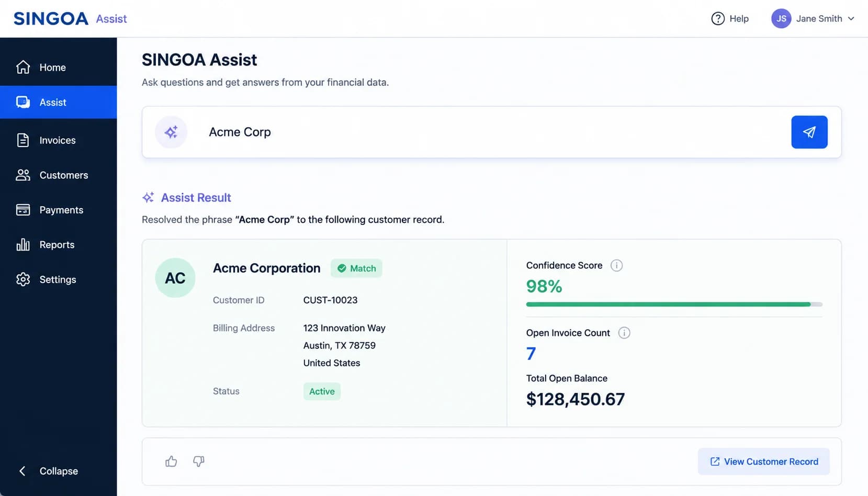Expand Jane Smith account dropdown chevron
This screenshot has width=868, height=496.
pyautogui.click(x=851, y=18)
